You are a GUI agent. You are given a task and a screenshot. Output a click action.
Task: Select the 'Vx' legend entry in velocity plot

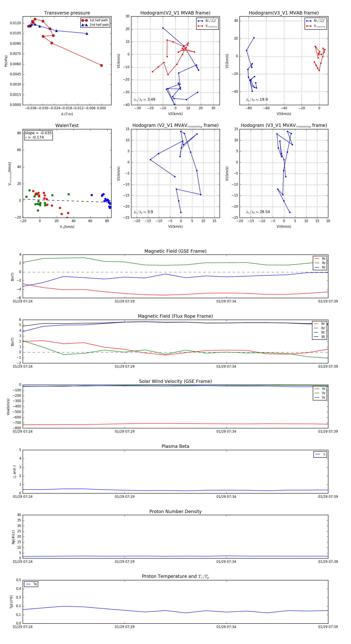coord(320,389)
